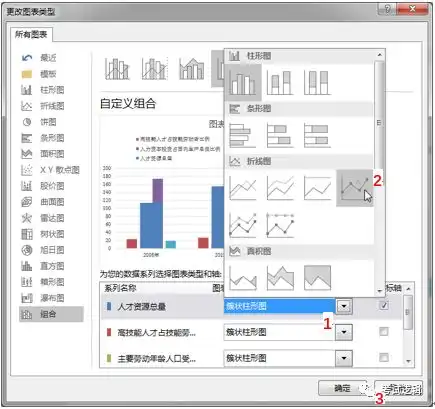Select 曲面图 chart category
This screenshot has width=435, height=409.
click(x=51, y=202)
